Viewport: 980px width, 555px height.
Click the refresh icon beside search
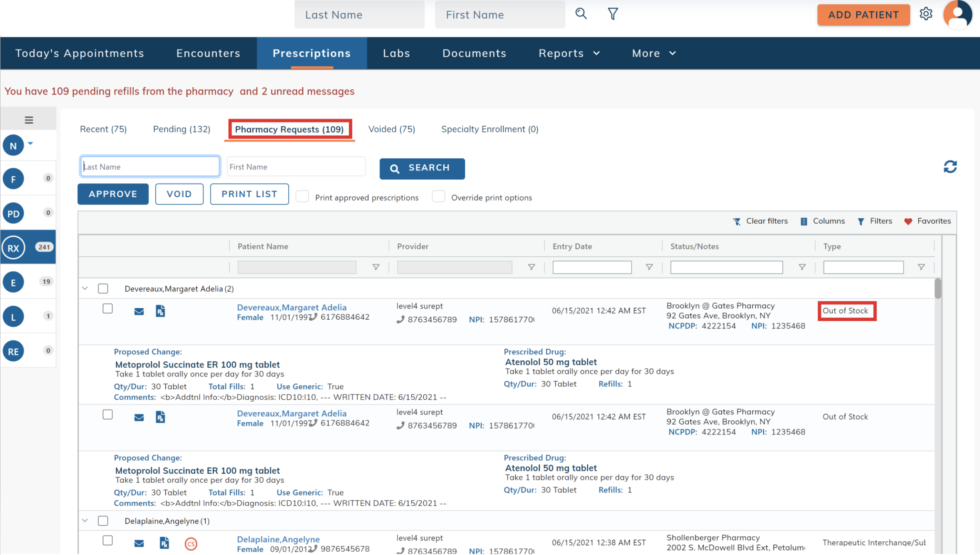[950, 167]
